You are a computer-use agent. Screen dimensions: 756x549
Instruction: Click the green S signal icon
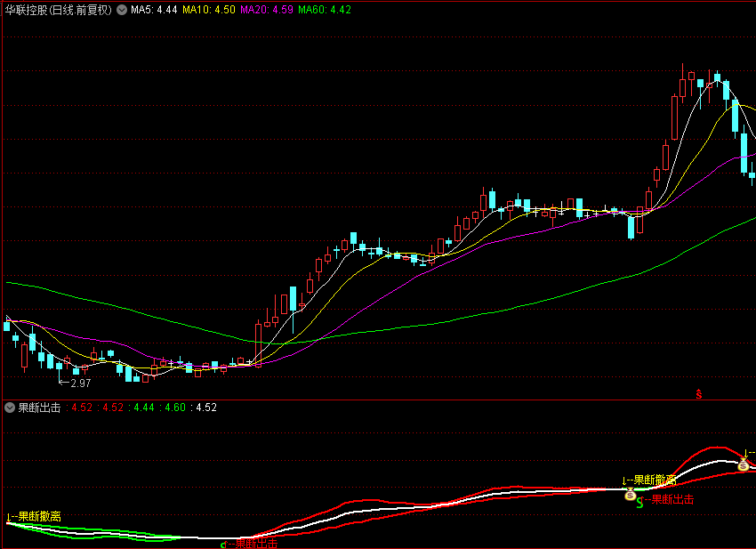(639, 503)
